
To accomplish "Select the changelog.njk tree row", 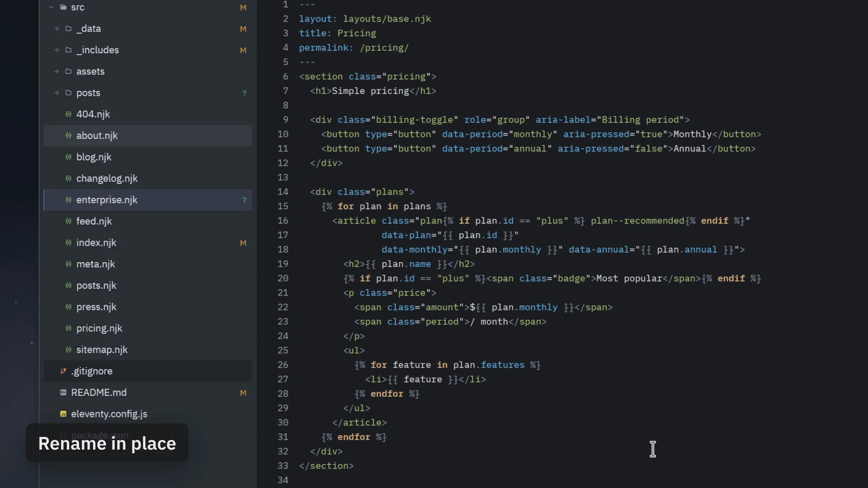I will [x=147, y=178].
